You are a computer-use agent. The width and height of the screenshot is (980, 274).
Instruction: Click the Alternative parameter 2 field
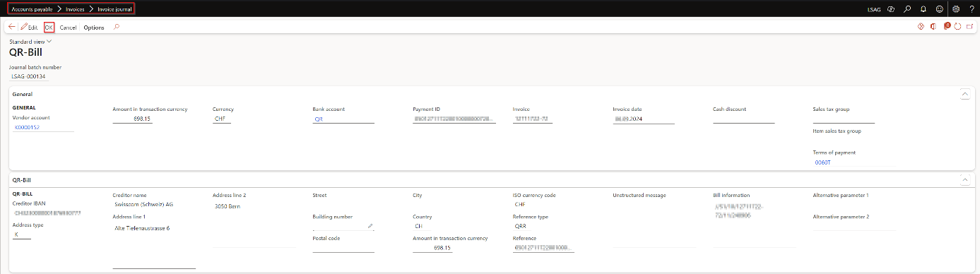(x=854, y=226)
